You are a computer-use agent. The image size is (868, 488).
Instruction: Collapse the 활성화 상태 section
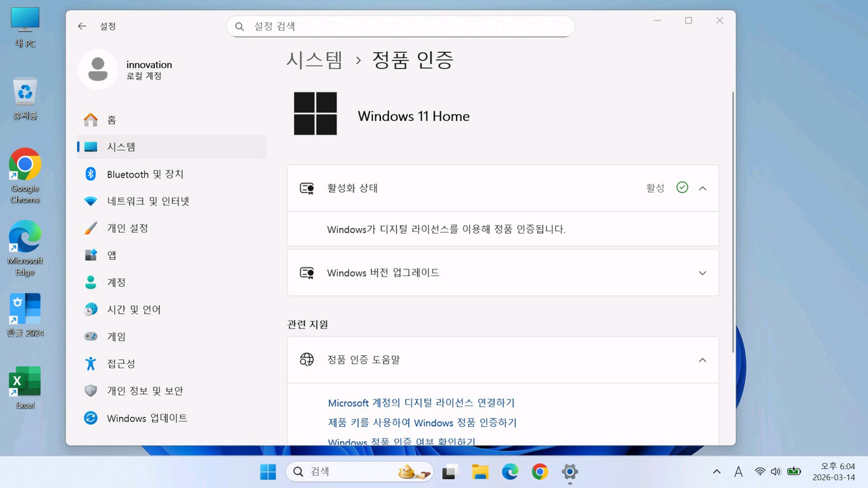702,187
